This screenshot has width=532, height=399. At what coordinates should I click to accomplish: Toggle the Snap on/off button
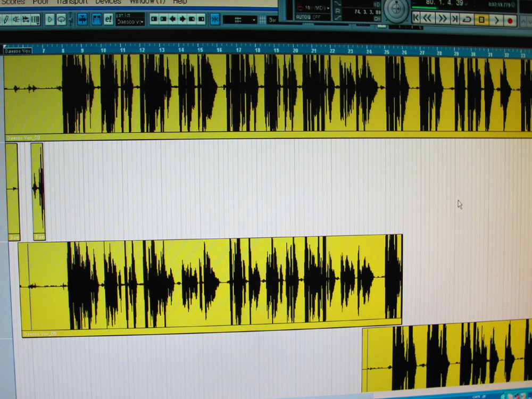tap(214, 19)
